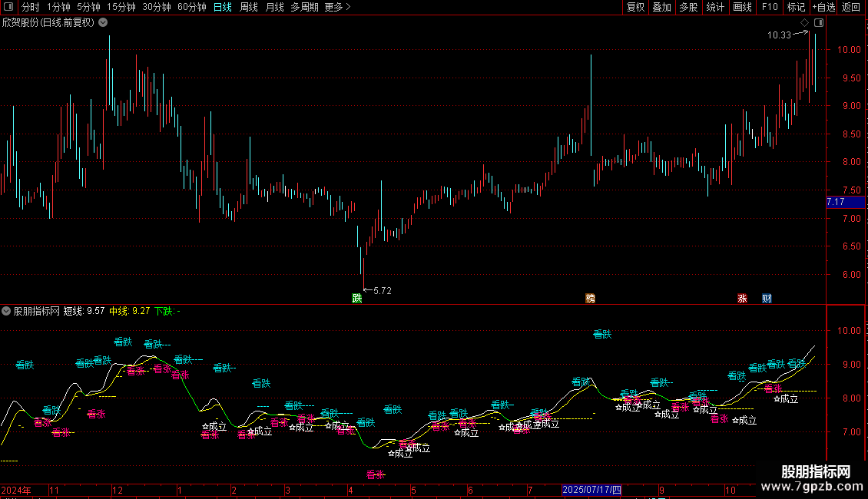This screenshot has height=499, width=868.
Task: Expand dropdown beside 欣贺股份 title
Action: click(x=103, y=23)
